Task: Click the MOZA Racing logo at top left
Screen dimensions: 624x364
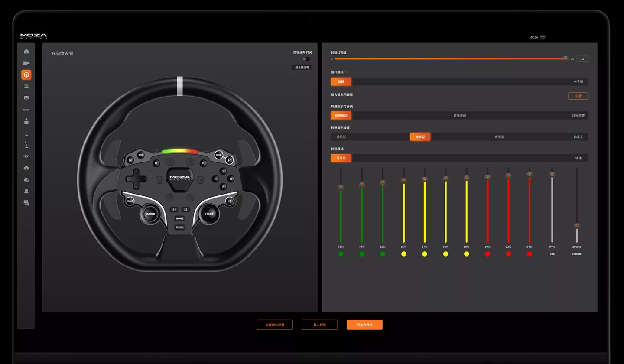Action: (33, 36)
